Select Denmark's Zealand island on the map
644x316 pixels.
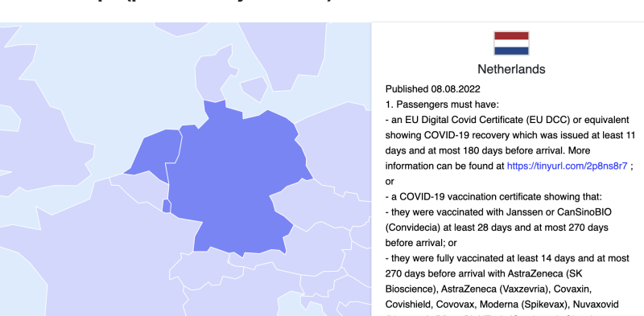[x=254, y=88]
